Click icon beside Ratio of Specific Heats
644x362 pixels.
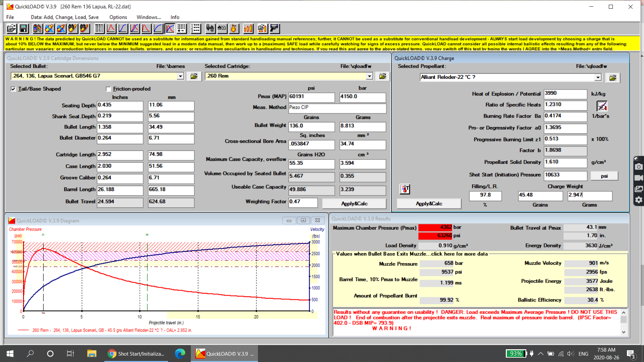[x=602, y=106]
